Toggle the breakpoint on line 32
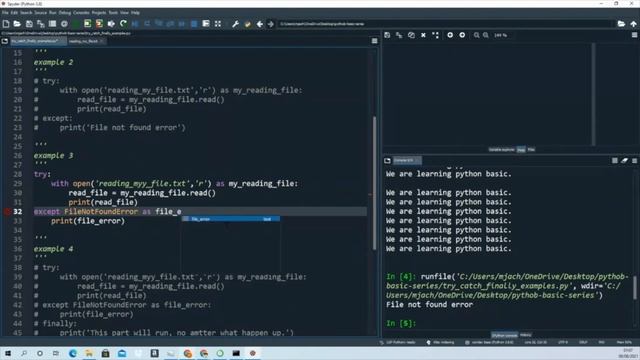 coord(7,211)
